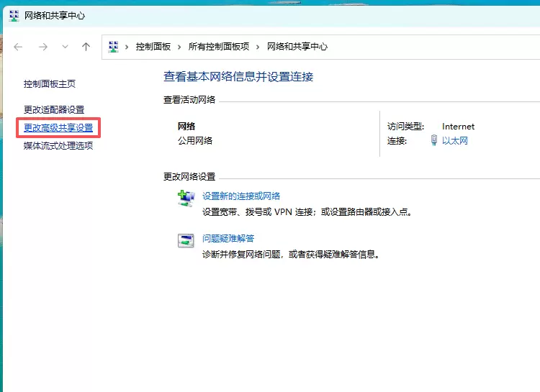Click the Ethernet plug icon beside 以太网

click(434, 140)
